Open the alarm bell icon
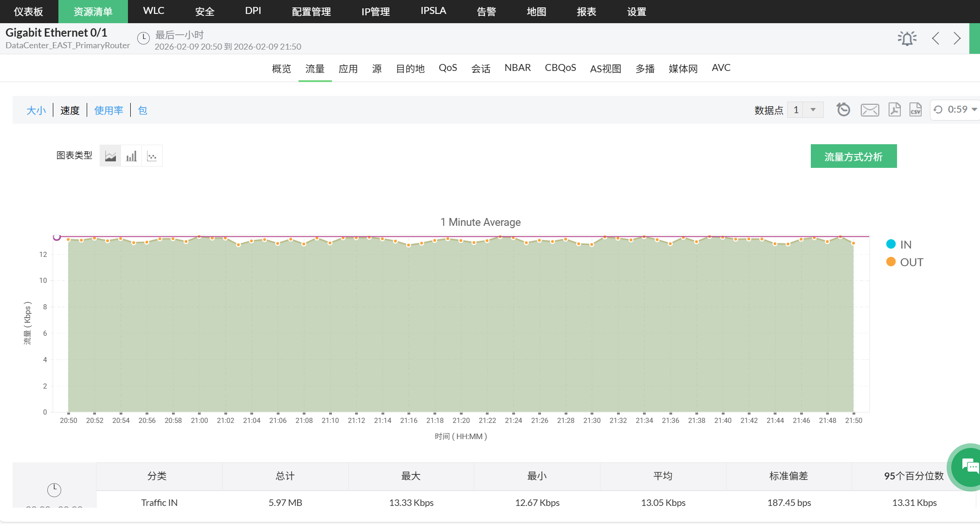The height and width of the screenshot is (524, 980). (x=907, y=38)
